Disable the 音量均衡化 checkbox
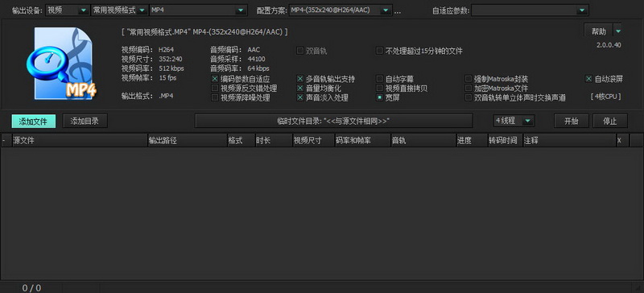Viewport: 644px width, 293px height. point(300,88)
